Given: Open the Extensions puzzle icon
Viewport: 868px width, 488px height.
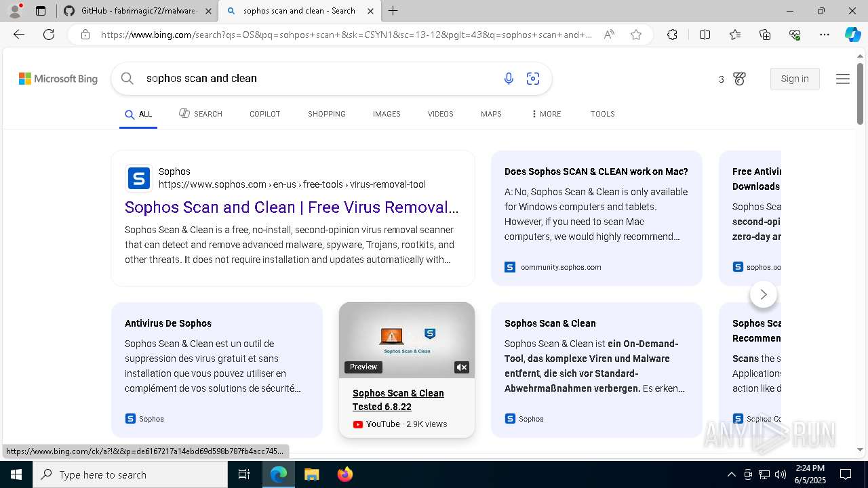Looking at the screenshot, I should (x=672, y=35).
